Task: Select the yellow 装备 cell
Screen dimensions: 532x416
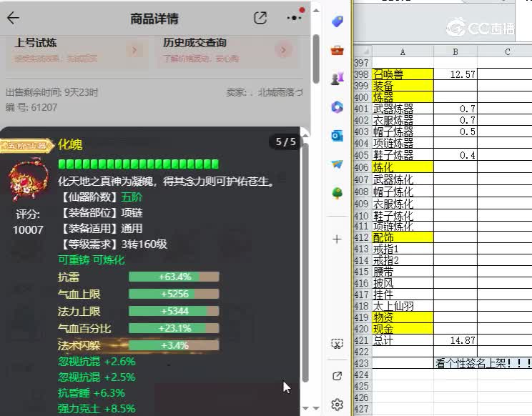Action: pos(403,86)
